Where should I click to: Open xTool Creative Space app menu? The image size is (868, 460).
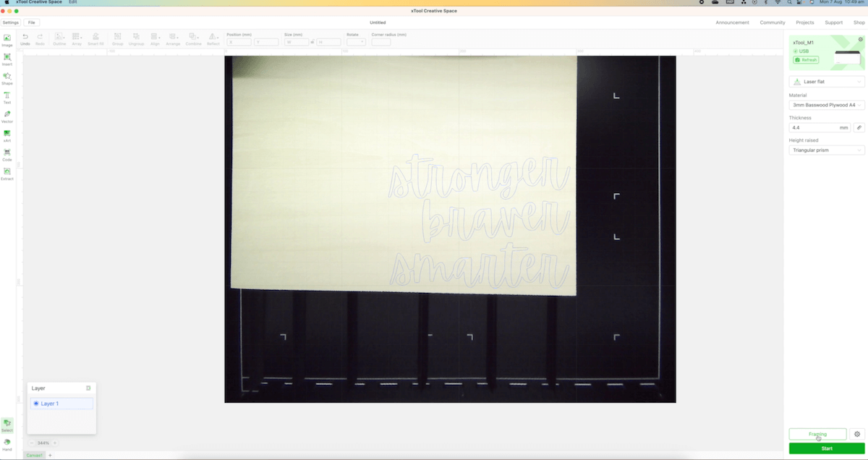(x=39, y=2)
